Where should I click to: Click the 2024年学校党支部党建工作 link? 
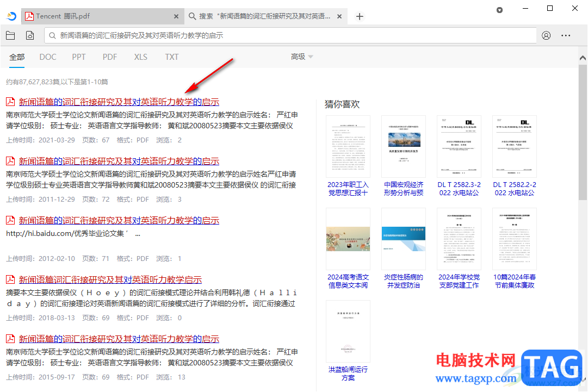[x=459, y=281]
